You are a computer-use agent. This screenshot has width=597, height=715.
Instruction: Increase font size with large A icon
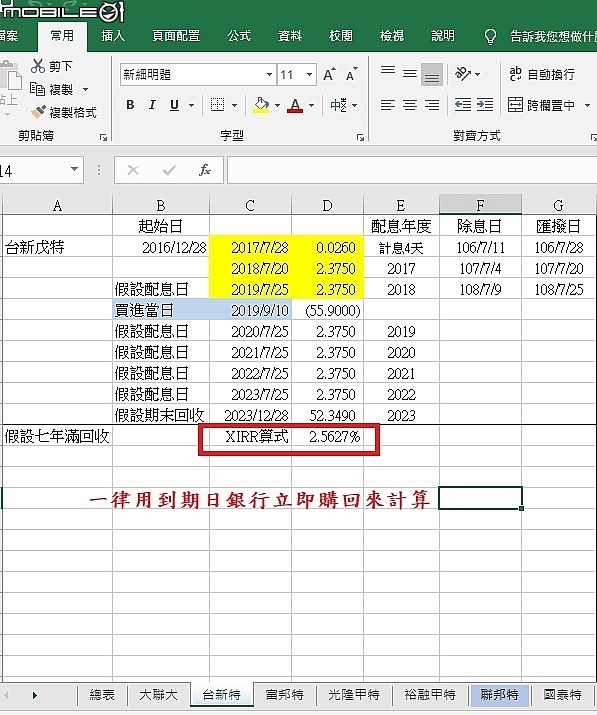click(x=329, y=74)
